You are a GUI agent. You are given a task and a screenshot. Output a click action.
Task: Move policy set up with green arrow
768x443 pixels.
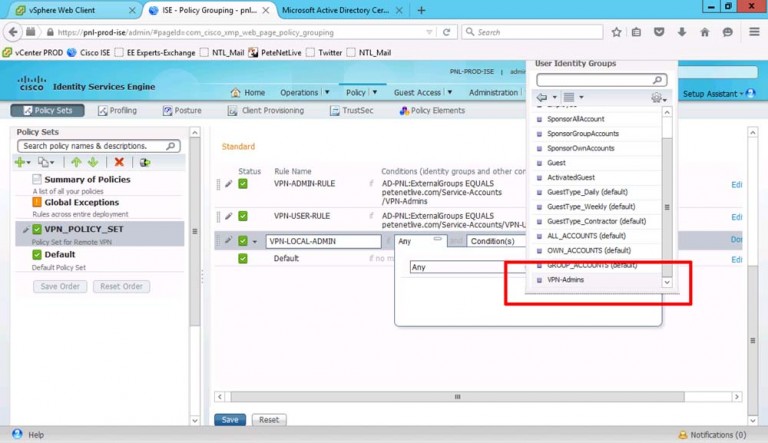click(x=76, y=162)
